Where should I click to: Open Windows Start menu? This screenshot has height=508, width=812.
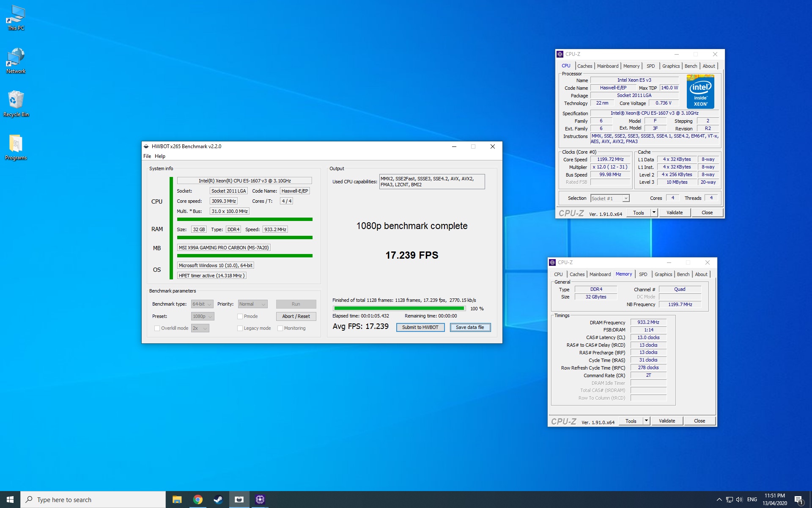pyautogui.click(x=10, y=500)
